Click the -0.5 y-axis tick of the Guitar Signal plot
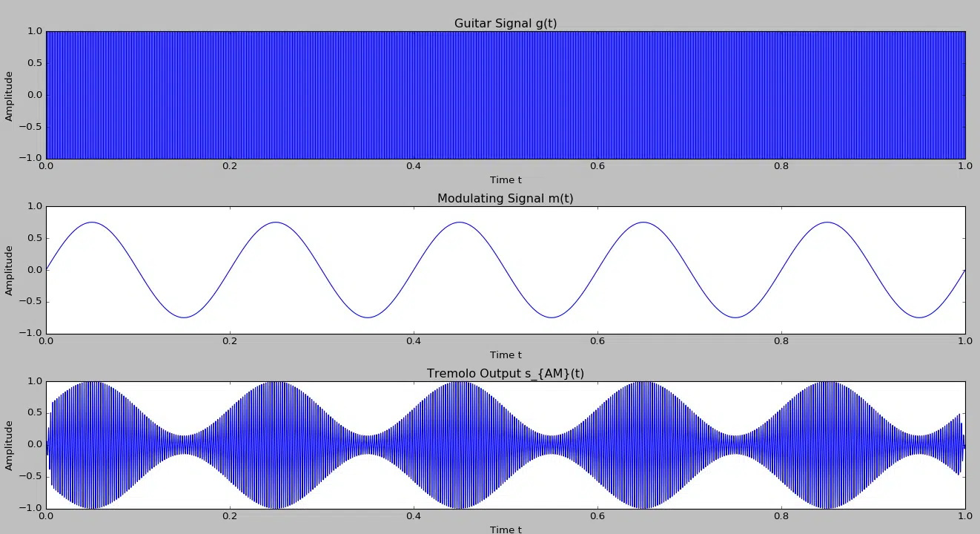Screen dimensions: 980x534 pyautogui.click(x=30, y=127)
